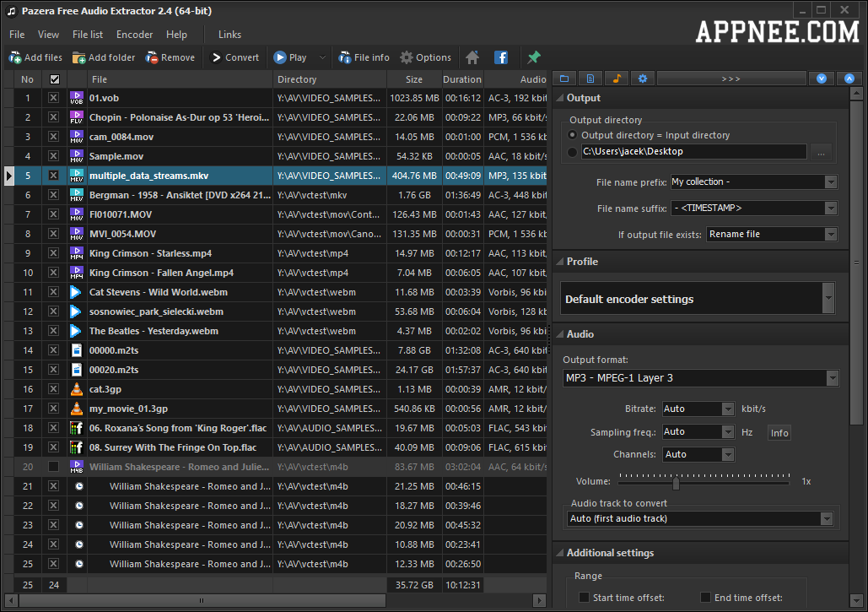Check the checkbox of row 20 Romeo and Juliet
The image size is (868, 612).
pos(53,466)
